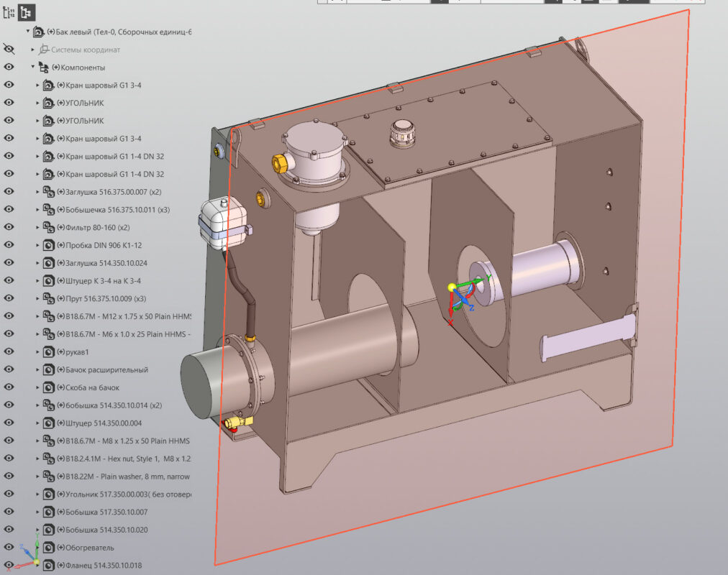Click the icon for B18.6.7M M6 bolt
728x575 pixels.
coord(49,334)
